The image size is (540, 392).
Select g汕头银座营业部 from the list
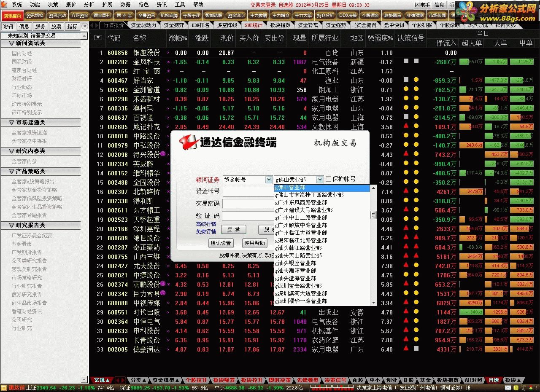point(322,263)
